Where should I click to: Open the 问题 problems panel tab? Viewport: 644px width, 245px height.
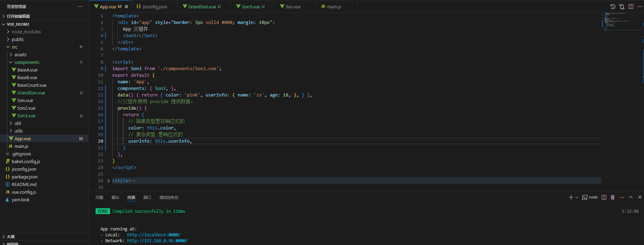99,197
